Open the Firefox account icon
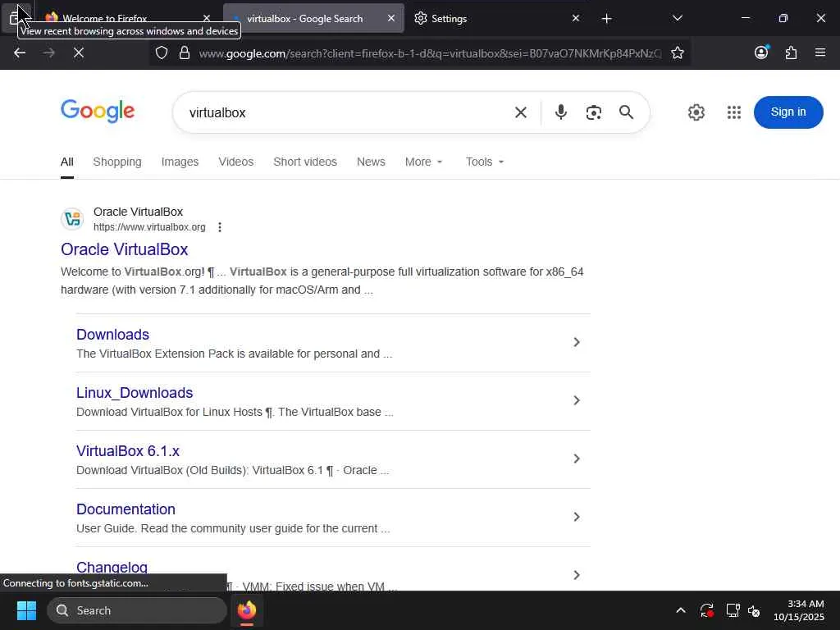This screenshot has width=840, height=630. [761, 52]
